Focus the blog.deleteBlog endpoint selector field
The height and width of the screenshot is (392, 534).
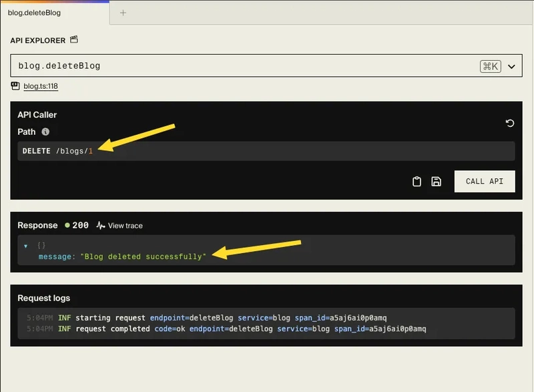click(x=266, y=65)
